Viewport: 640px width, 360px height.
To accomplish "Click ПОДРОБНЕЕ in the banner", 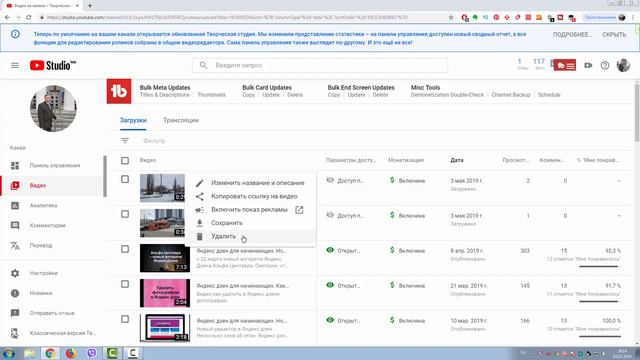I will 572,35.
